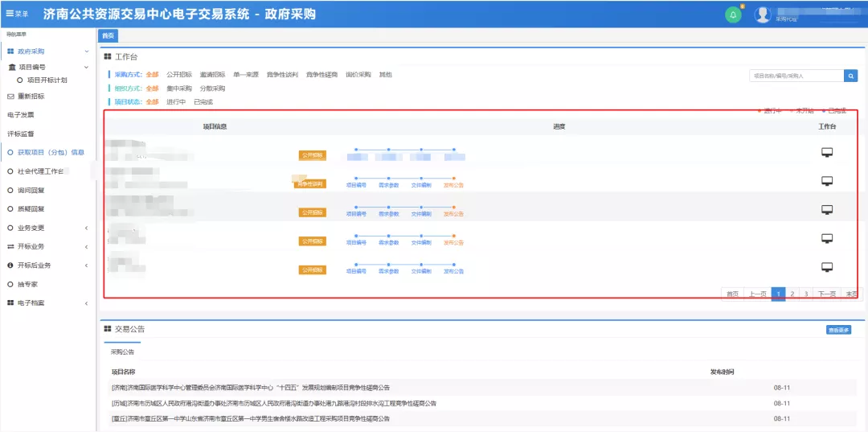Open workbench monitor icon in first project row
Image resolution: width=868 pixels, height=432 pixels.
coord(827,153)
